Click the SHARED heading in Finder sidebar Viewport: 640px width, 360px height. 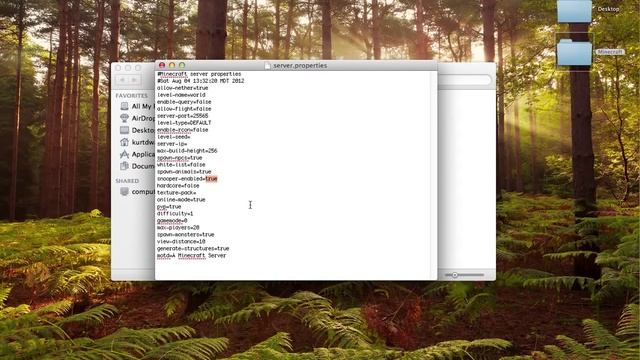[x=127, y=181]
